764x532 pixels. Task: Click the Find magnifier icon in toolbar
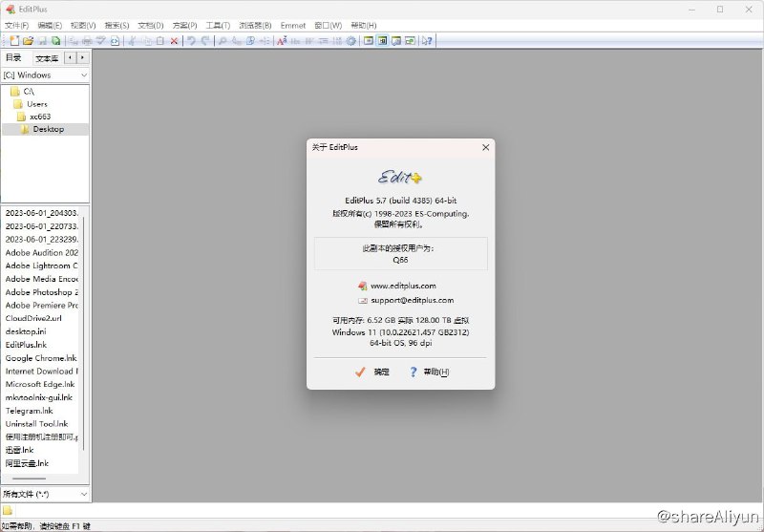(x=223, y=41)
